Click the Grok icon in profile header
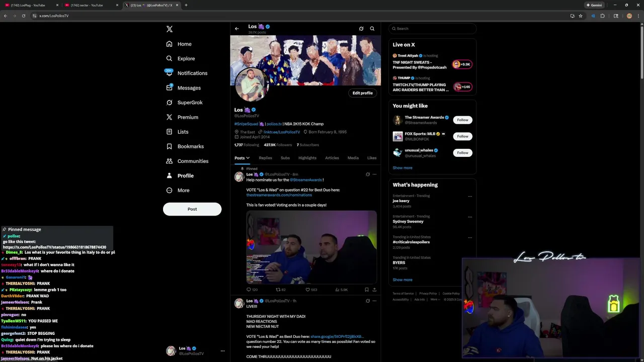 [361, 29]
